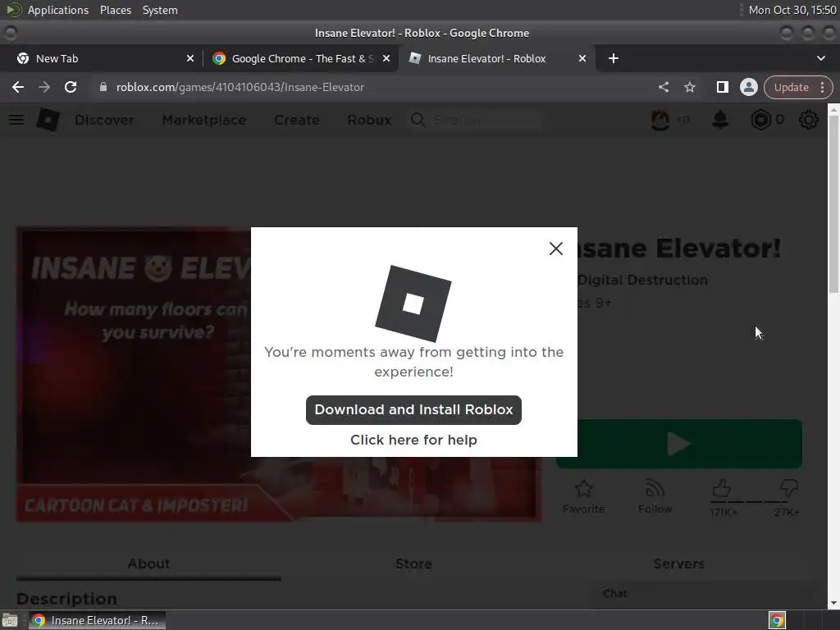Click the browser forward arrow

tap(44, 87)
